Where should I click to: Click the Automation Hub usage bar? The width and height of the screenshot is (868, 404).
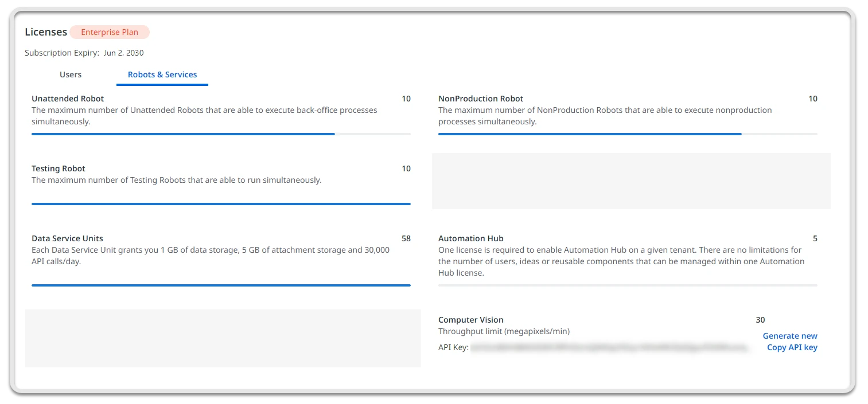pyautogui.click(x=628, y=285)
